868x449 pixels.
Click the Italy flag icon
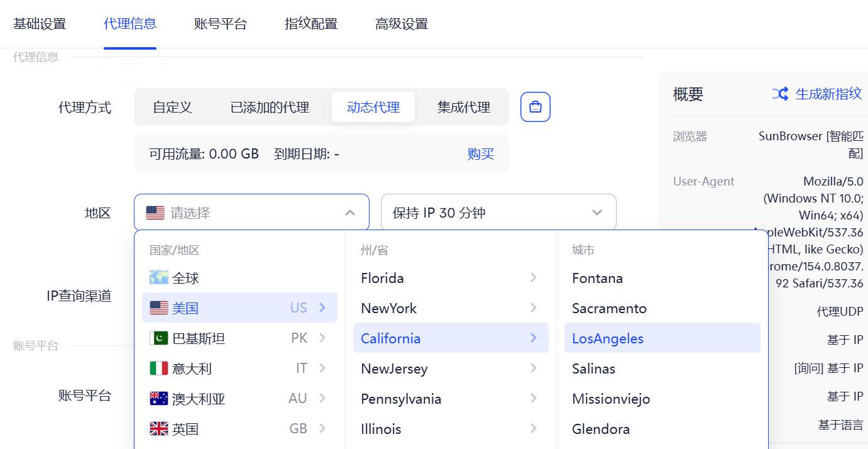[x=159, y=369]
